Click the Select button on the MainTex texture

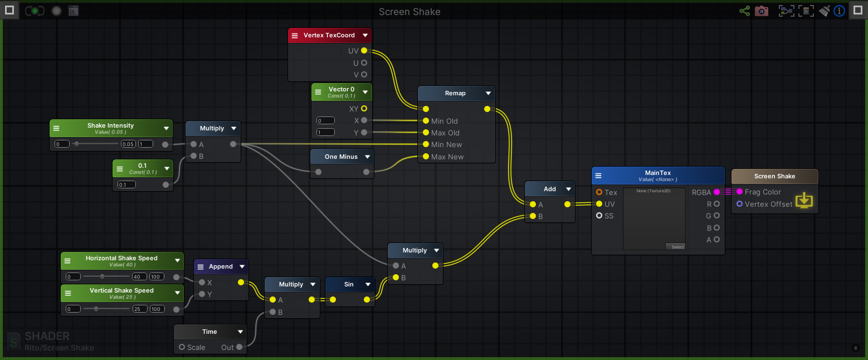coord(676,246)
